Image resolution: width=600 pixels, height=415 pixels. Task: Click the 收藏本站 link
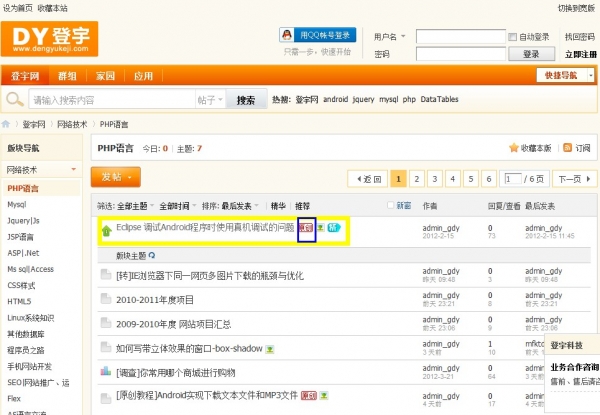(x=53, y=8)
